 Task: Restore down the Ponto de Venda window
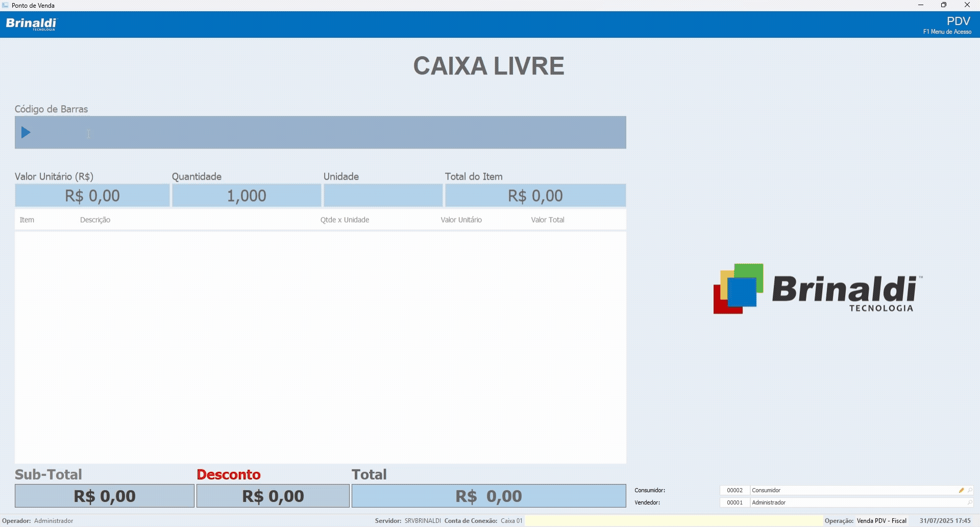[x=944, y=5]
